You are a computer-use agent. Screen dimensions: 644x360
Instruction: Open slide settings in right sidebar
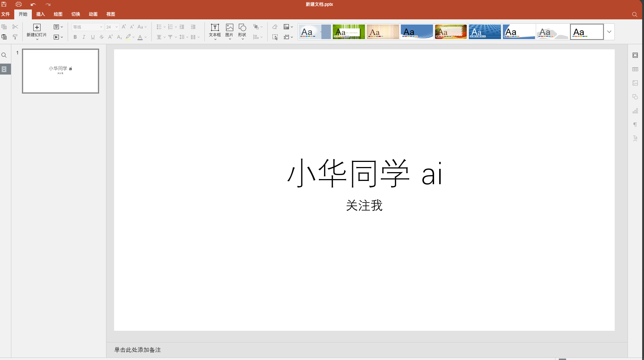pyautogui.click(x=635, y=55)
